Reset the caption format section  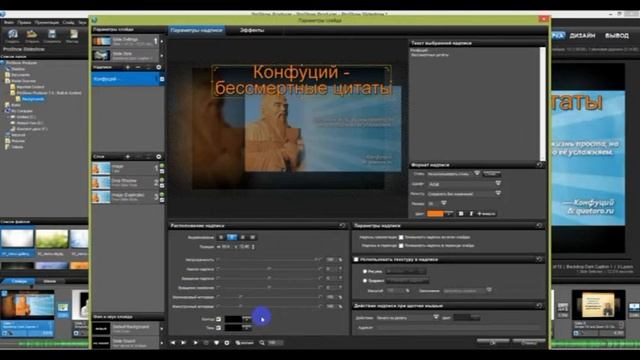coord(540,165)
